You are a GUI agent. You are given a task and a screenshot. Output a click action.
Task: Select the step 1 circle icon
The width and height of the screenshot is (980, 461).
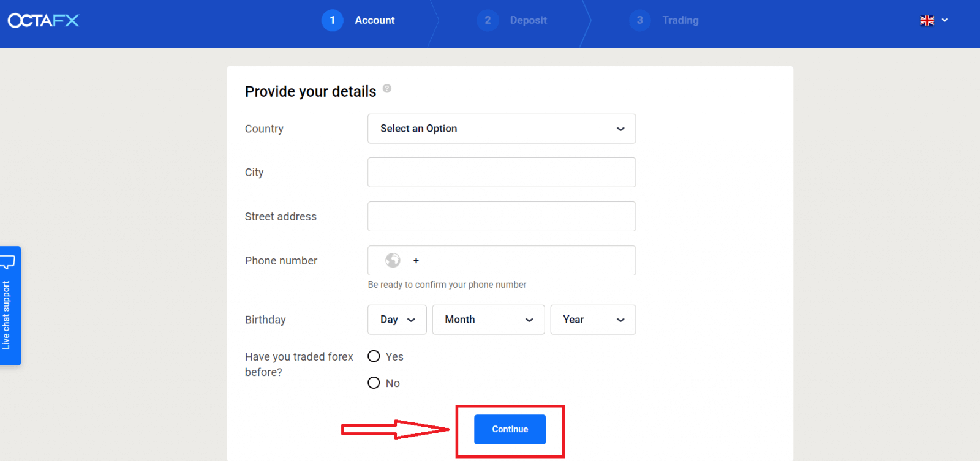pyautogui.click(x=333, y=20)
